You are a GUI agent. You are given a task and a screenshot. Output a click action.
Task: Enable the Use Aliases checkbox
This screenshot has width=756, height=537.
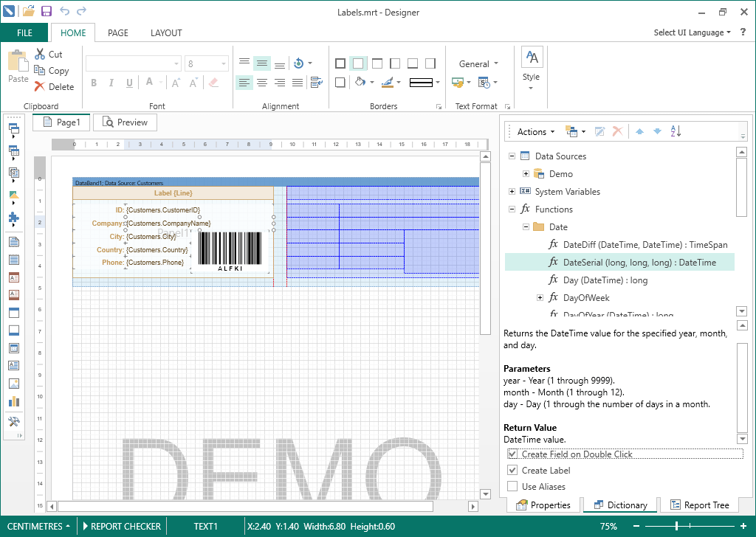[x=512, y=486]
